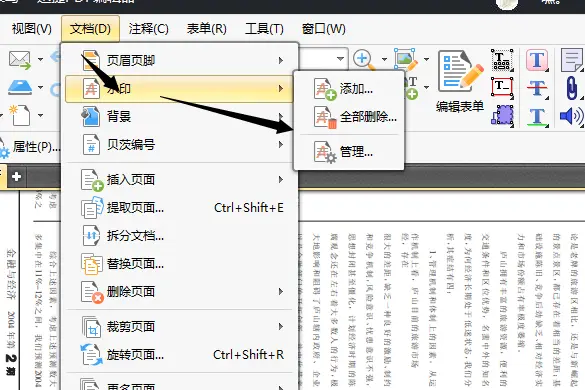Click the insert page plus icon
The image size is (585, 390).
(92, 180)
